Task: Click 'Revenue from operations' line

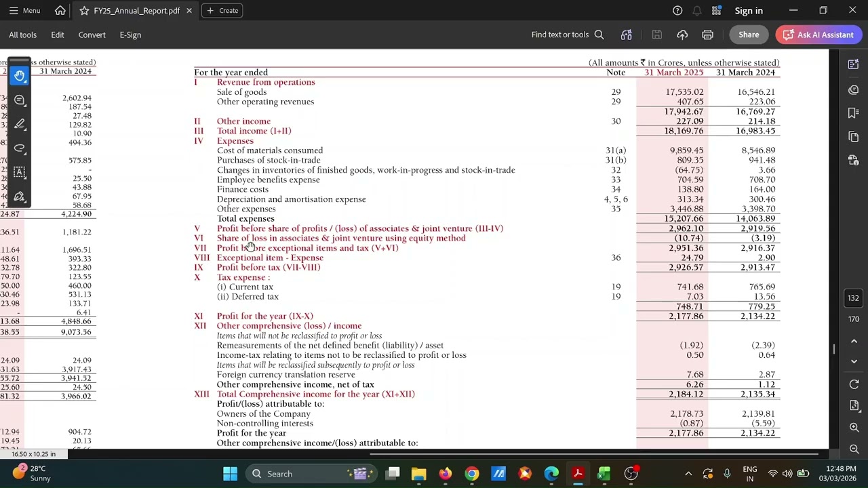Action: coord(266,82)
